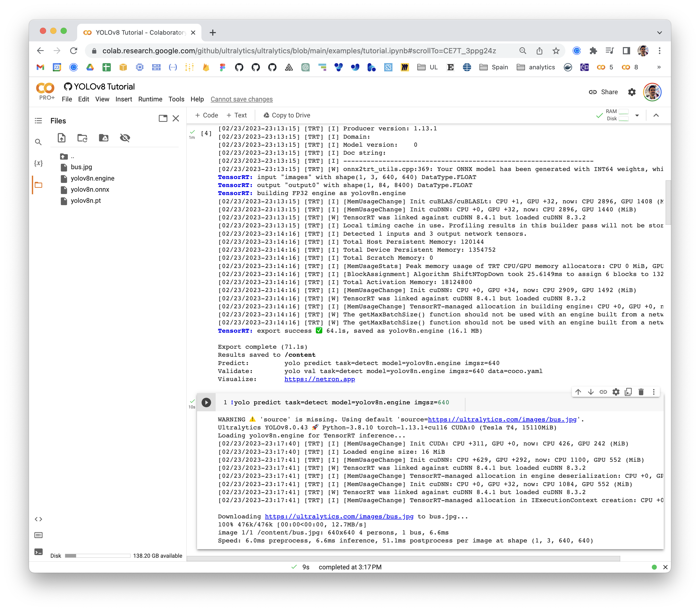Open the RAM and Disk resources dropdown
700x611 pixels.
tap(637, 115)
